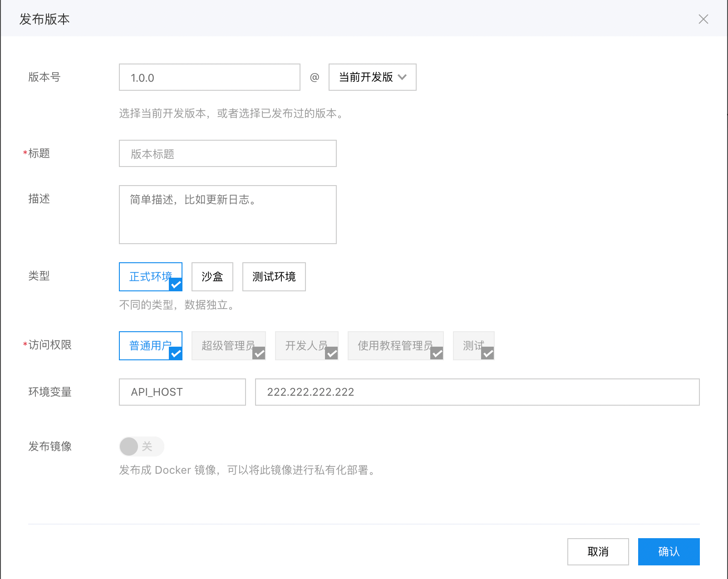Image resolution: width=728 pixels, height=579 pixels.
Task: Toggle 开发人员 access permission
Action: tap(306, 345)
